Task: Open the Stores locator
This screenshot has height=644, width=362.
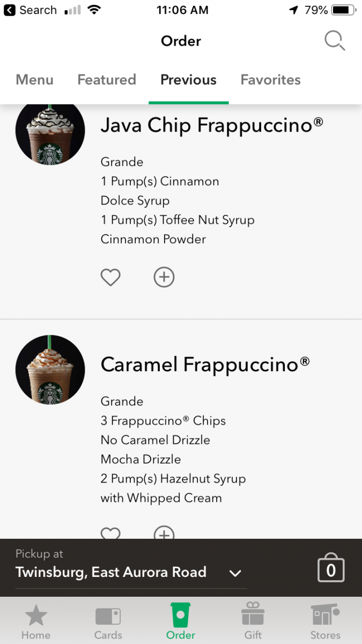Action: [325, 621]
